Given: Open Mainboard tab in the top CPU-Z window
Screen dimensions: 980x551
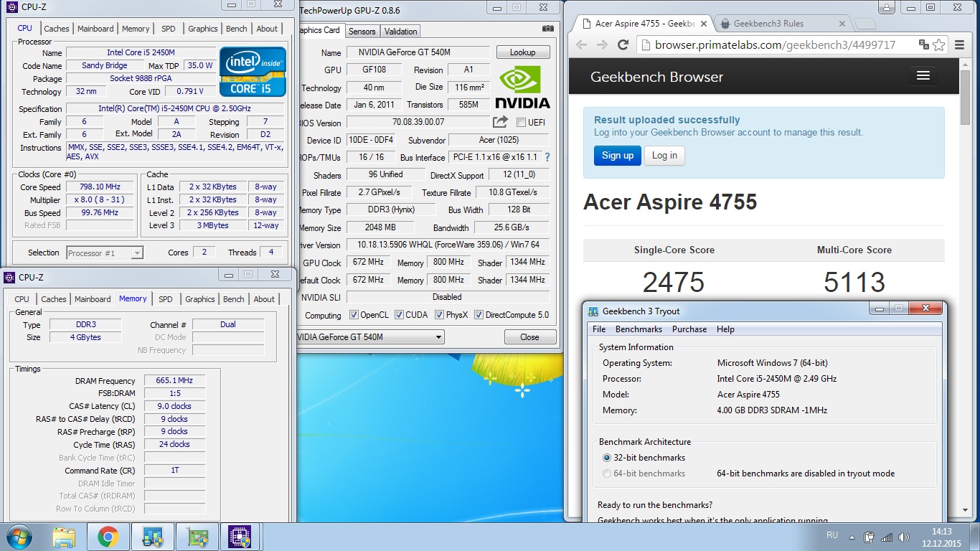Looking at the screenshot, I should [95, 29].
